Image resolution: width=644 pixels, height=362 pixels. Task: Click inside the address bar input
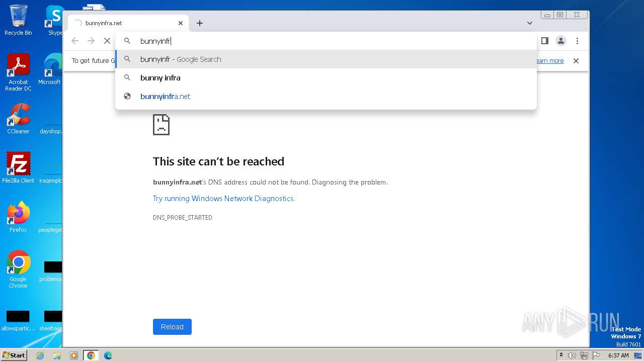click(x=326, y=41)
